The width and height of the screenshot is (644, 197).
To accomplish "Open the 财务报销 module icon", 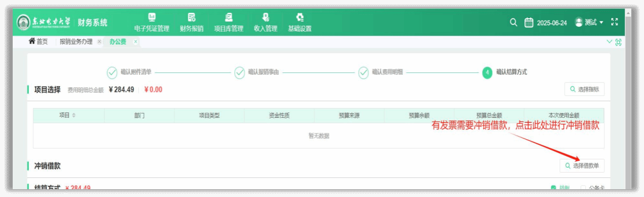I will point(192,18).
